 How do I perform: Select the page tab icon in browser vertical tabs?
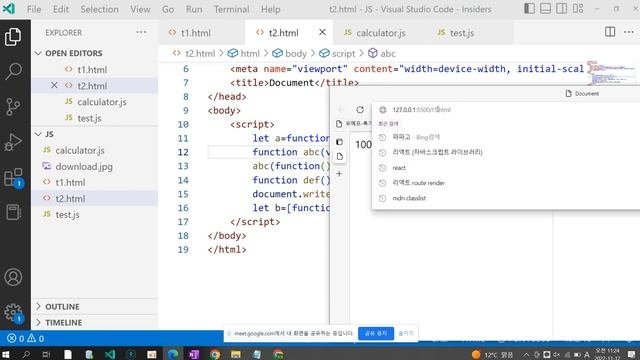tap(340, 157)
